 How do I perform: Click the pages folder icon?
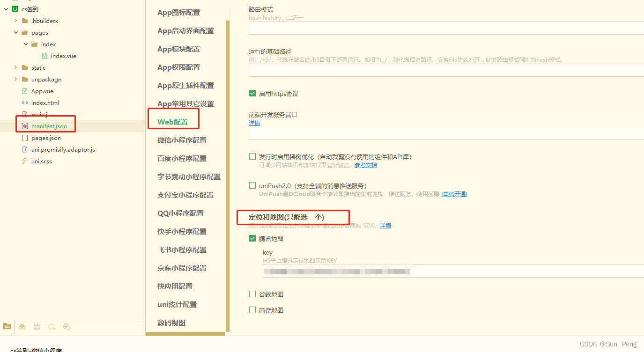[25, 32]
